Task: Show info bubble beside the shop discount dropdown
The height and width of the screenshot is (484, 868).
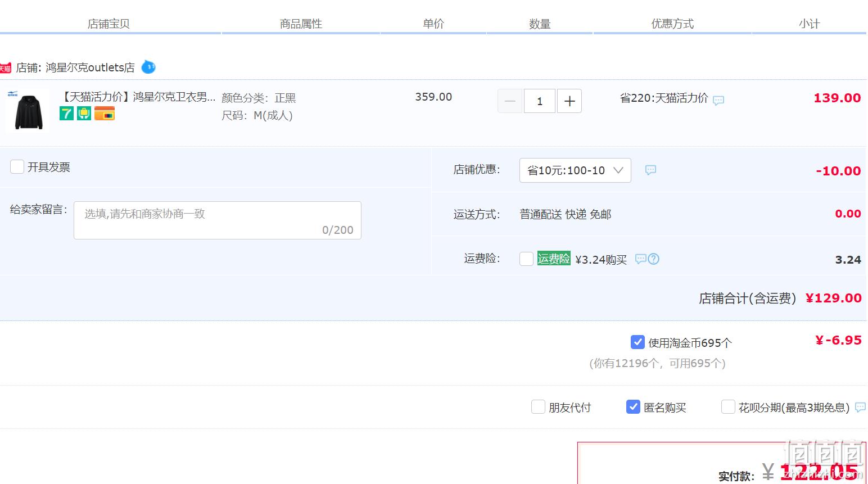Action: pos(650,170)
